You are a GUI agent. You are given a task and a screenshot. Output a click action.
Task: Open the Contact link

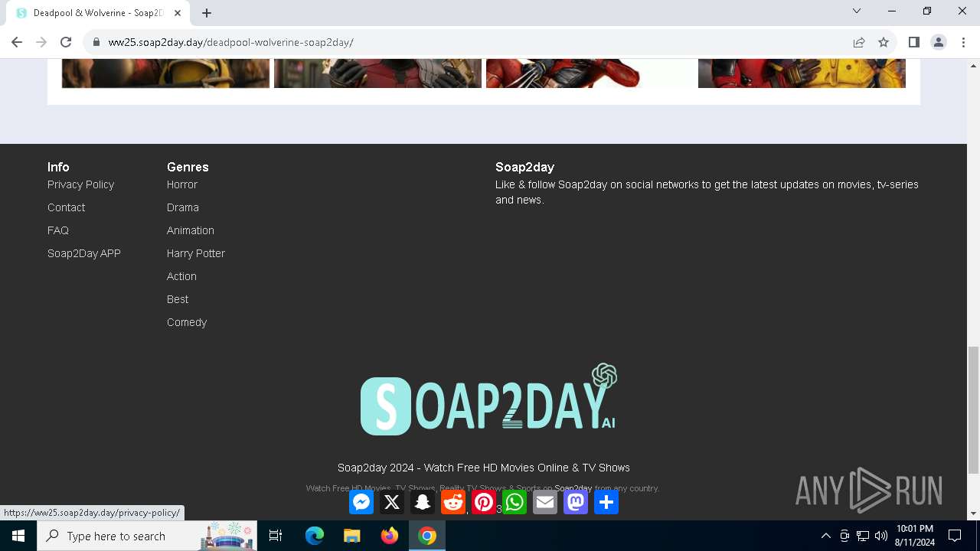click(66, 207)
